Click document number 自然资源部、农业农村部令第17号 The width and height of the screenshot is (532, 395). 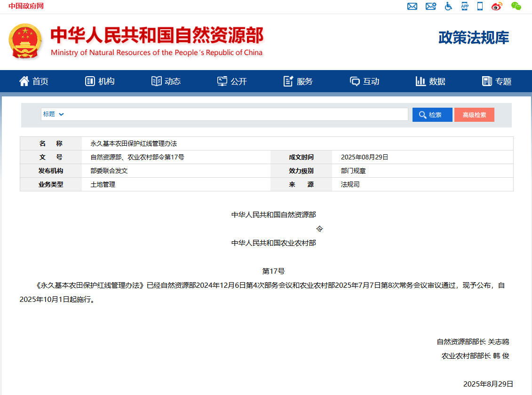pyautogui.click(x=137, y=157)
